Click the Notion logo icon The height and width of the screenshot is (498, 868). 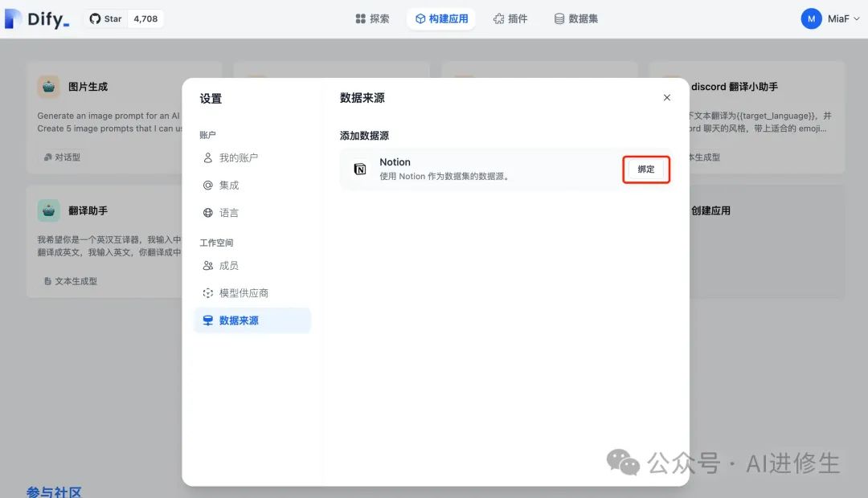360,169
